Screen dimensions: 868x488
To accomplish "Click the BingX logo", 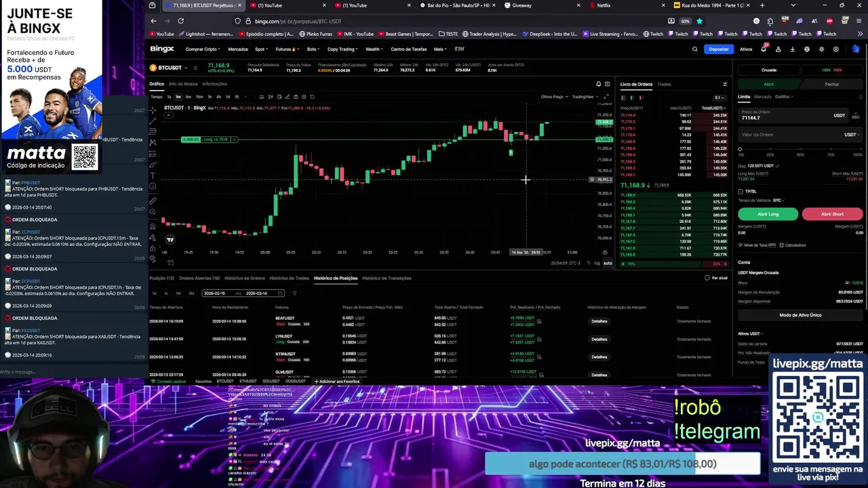I will pyautogui.click(x=162, y=49).
